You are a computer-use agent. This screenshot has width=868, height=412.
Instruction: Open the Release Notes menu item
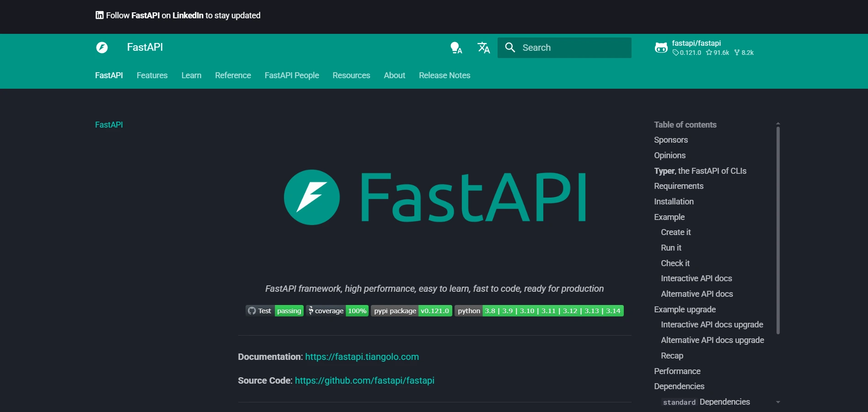pos(444,75)
